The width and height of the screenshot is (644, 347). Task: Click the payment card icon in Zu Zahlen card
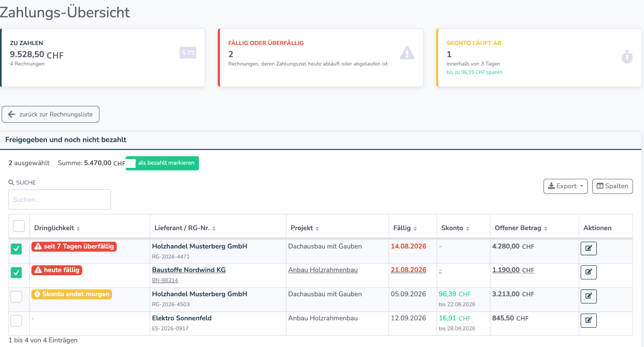[188, 53]
